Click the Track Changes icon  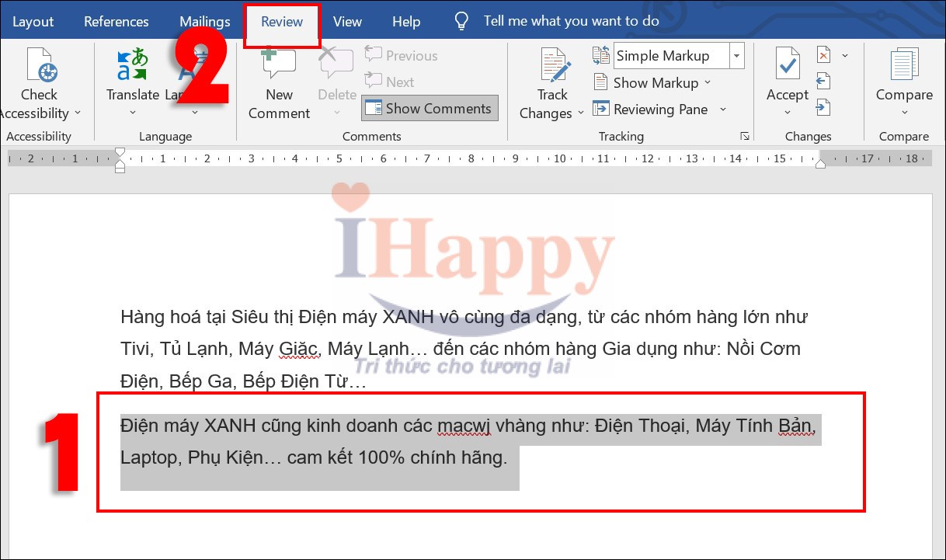pos(554,65)
